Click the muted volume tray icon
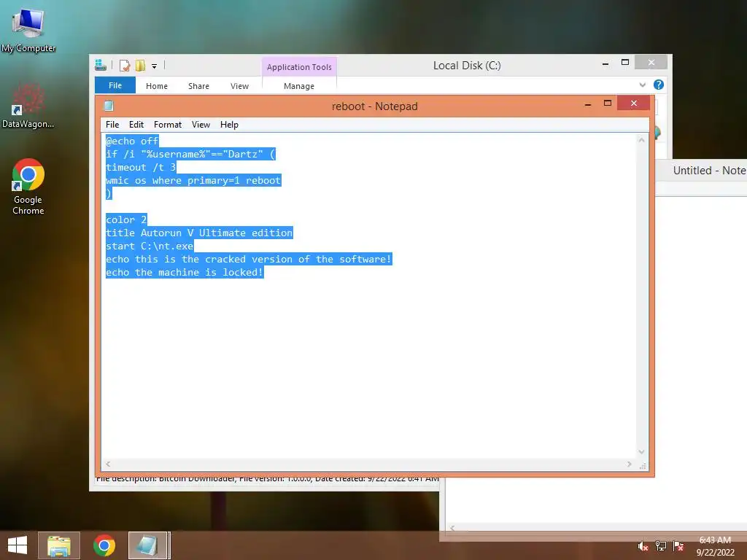 [643, 546]
